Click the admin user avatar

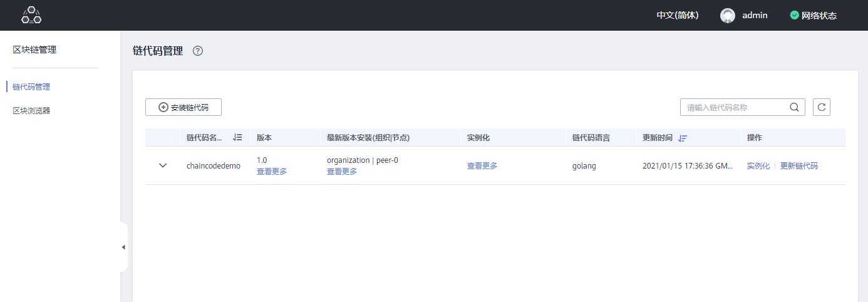(x=727, y=16)
